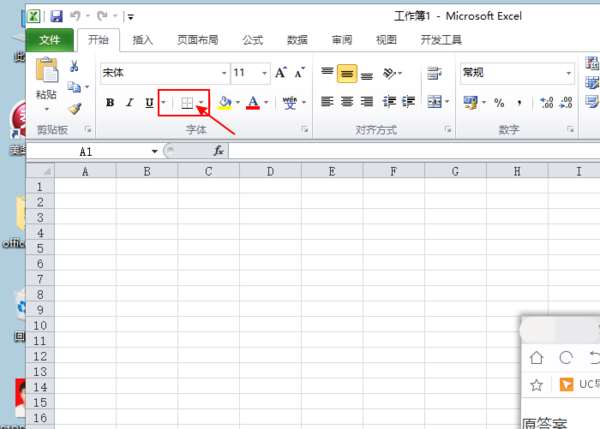Click the home icon in browser window
Image resolution: width=600 pixels, height=429 pixels.
[x=536, y=358]
